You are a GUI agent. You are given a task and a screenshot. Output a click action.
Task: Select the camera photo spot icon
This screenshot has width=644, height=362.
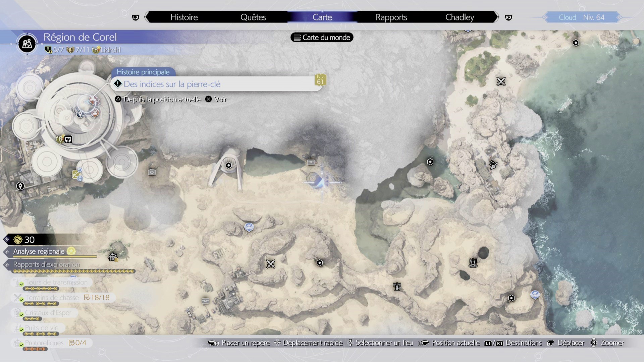click(152, 172)
